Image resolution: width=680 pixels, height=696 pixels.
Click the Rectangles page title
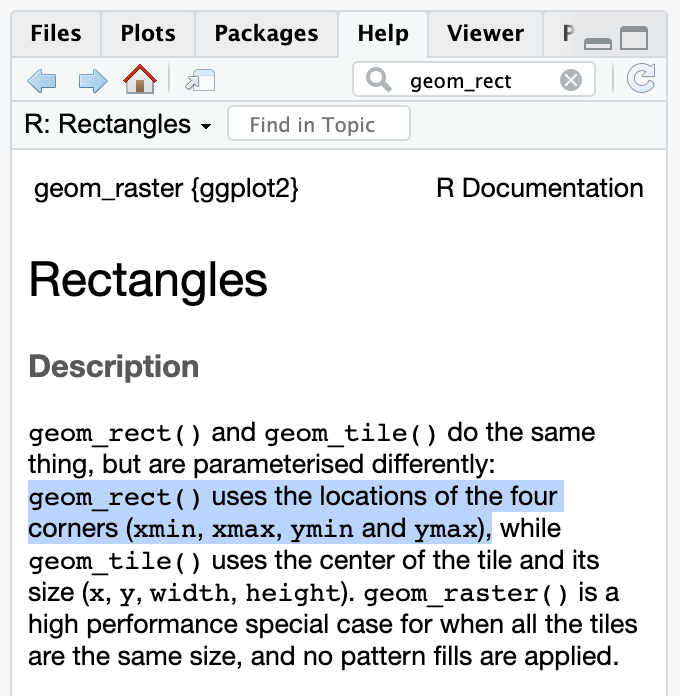point(148,281)
